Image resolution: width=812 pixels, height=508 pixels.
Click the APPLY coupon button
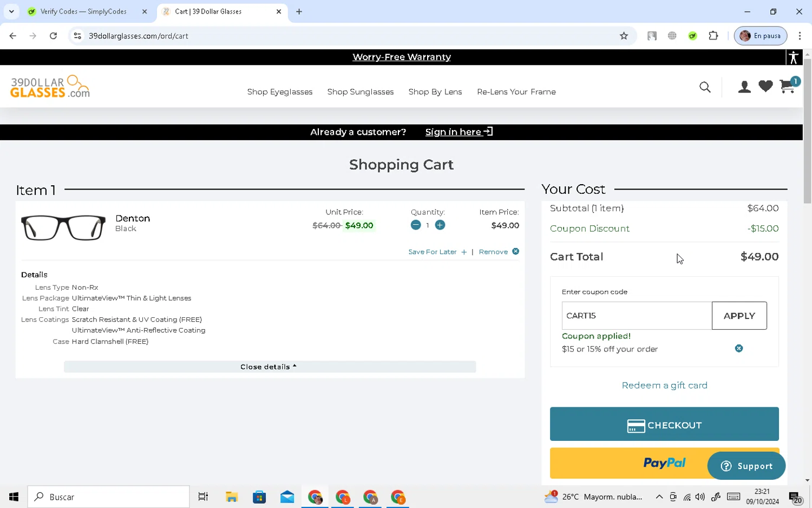739,315
